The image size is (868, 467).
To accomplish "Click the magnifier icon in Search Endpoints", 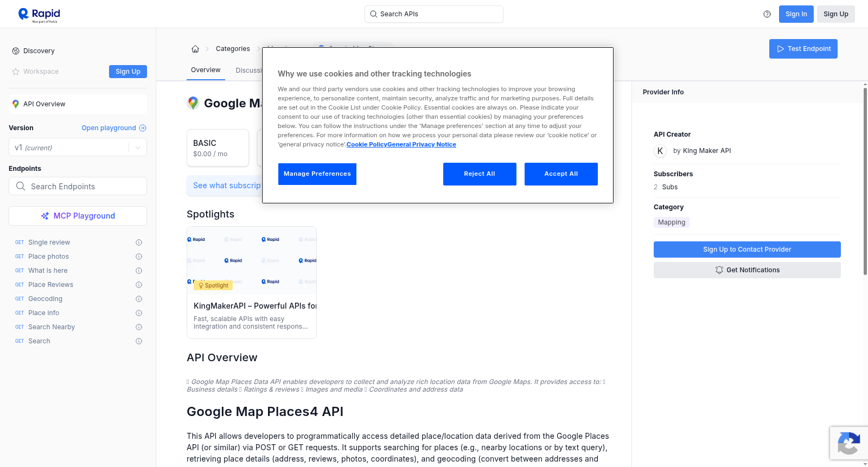I will pos(21,186).
